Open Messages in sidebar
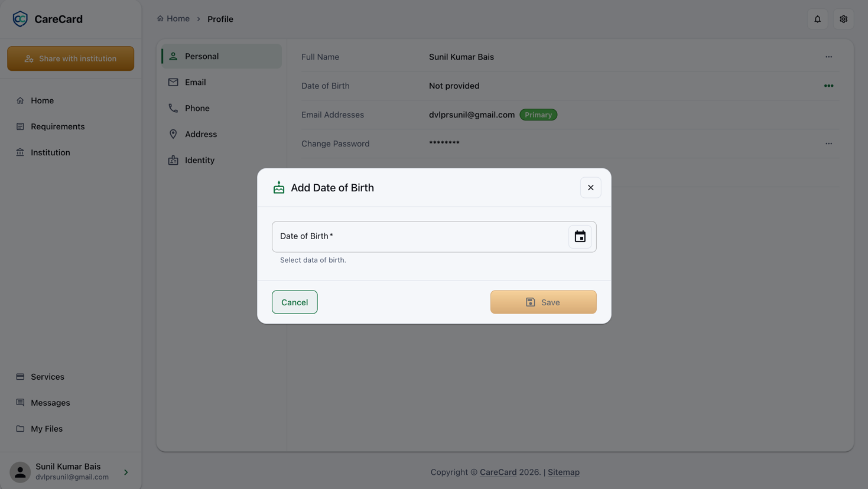This screenshot has width=868, height=489. click(71, 403)
